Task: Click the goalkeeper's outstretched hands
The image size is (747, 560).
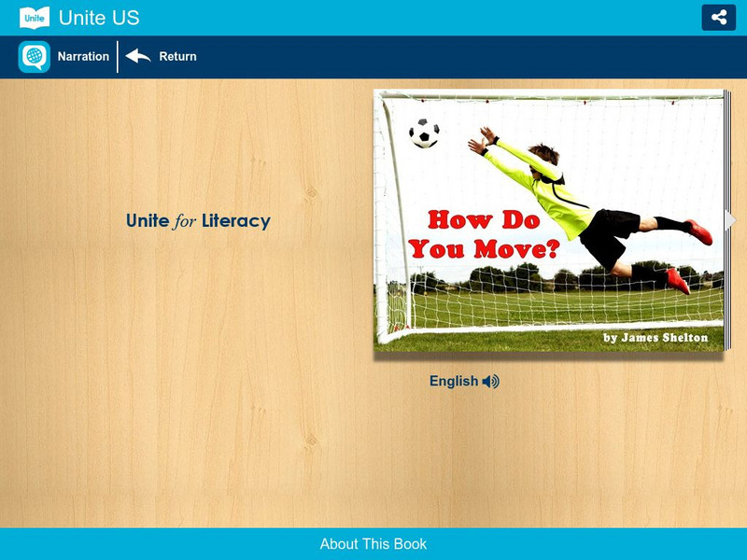Action: (482, 140)
